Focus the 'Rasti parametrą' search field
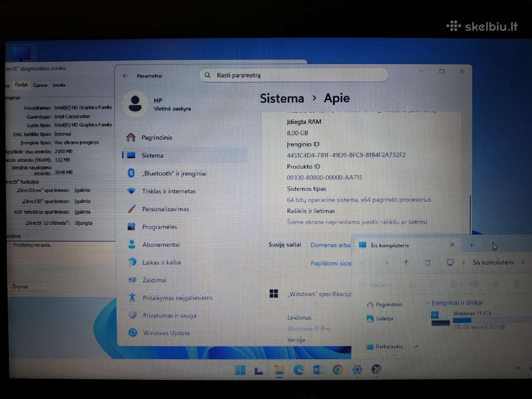This screenshot has width=532, height=399. 294,75
